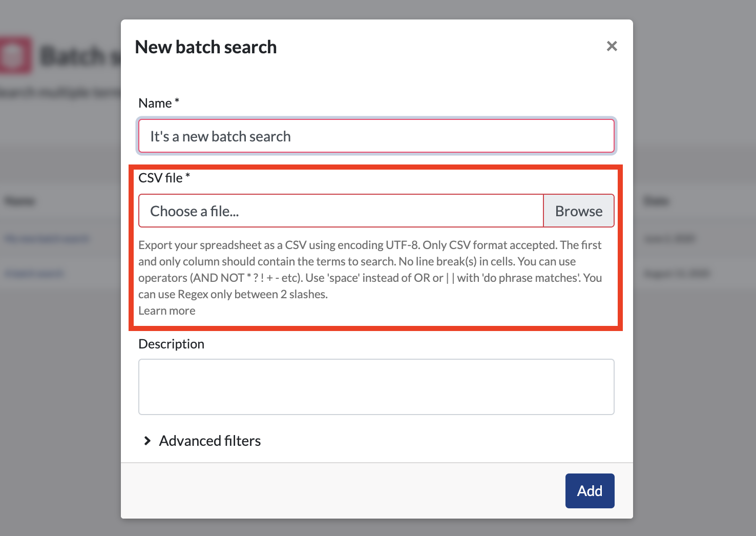Click the Name field label
The height and width of the screenshot is (536, 756).
[x=159, y=103]
